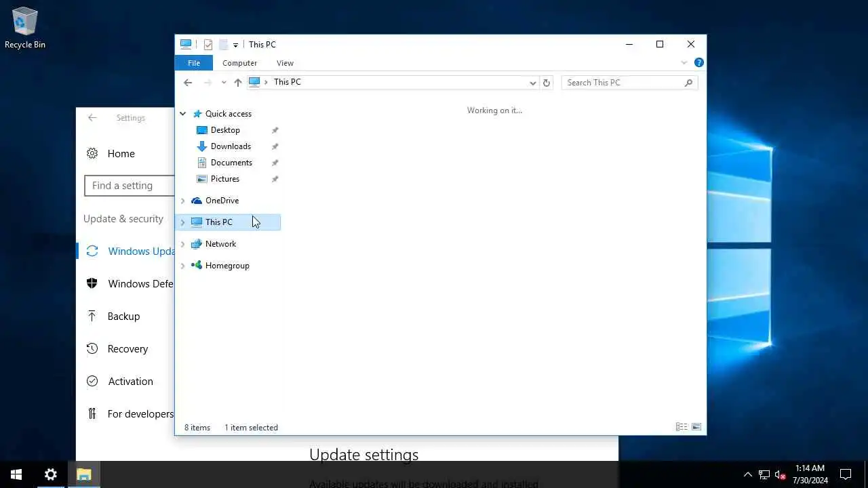Collapse the Quick access tree node

pyautogui.click(x=182, y=114)
